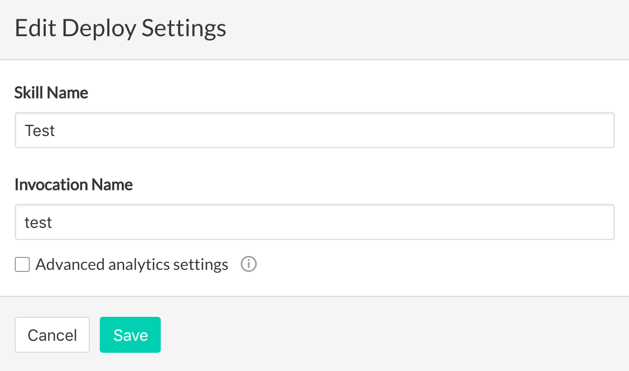
Task: Show the analytics settings tooltip via info icon
Action: click(248, 264)
